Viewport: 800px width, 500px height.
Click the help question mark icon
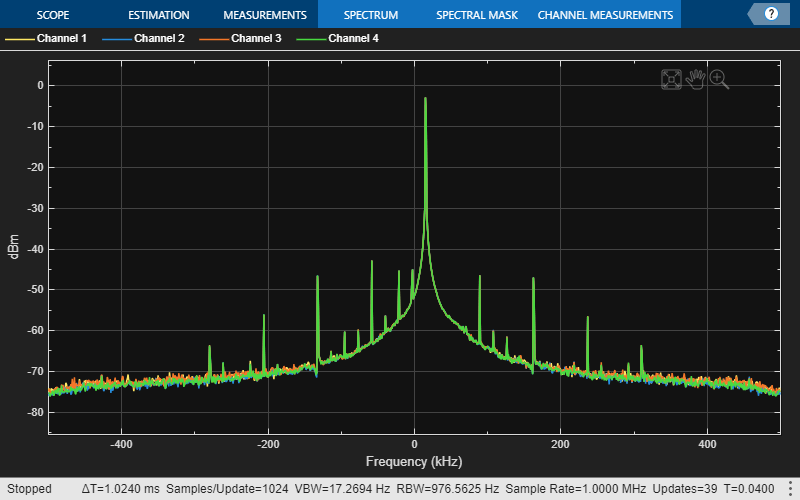pyautogui.click(x=771, y=14)
